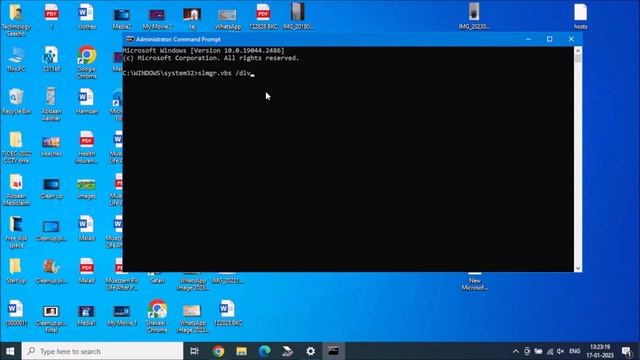Image resolution: width=640 pixels, height=360 pixels.
Task: Select the Media2 video file icon
Action: [x=122, y=18]
